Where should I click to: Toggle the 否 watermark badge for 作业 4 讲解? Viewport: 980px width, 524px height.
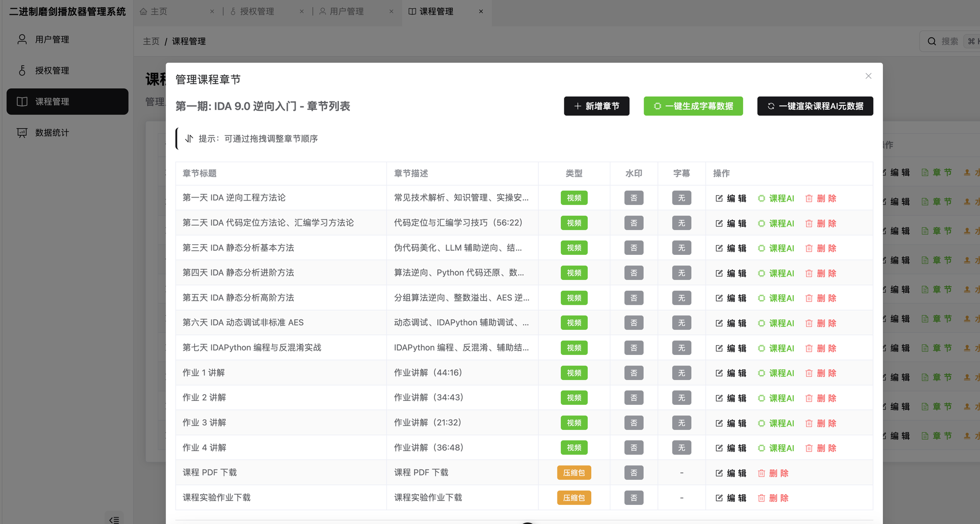pyautogui.click(x=634, y=447)
